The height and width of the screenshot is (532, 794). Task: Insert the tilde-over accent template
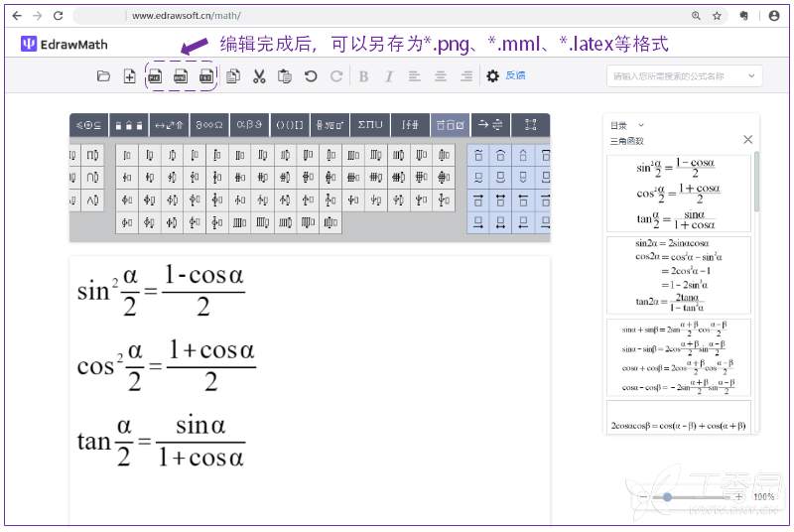478,156
